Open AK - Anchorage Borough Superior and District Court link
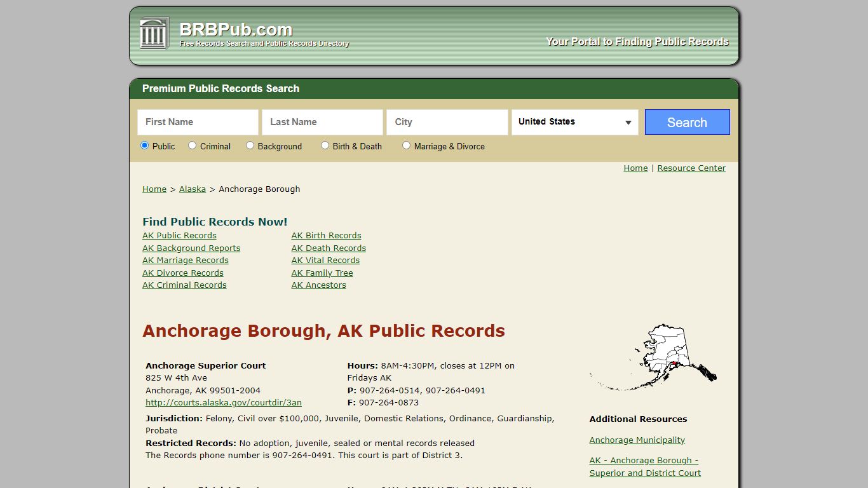Screen dimensions: 868x488 (645, 467)
